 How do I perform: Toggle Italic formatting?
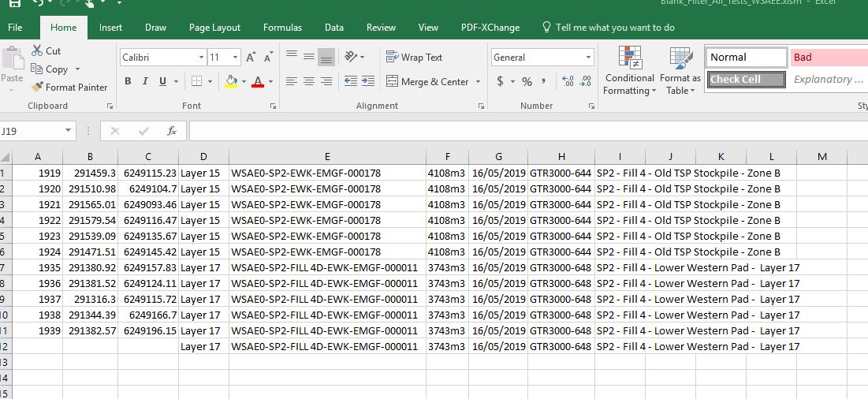pos(145,81)
